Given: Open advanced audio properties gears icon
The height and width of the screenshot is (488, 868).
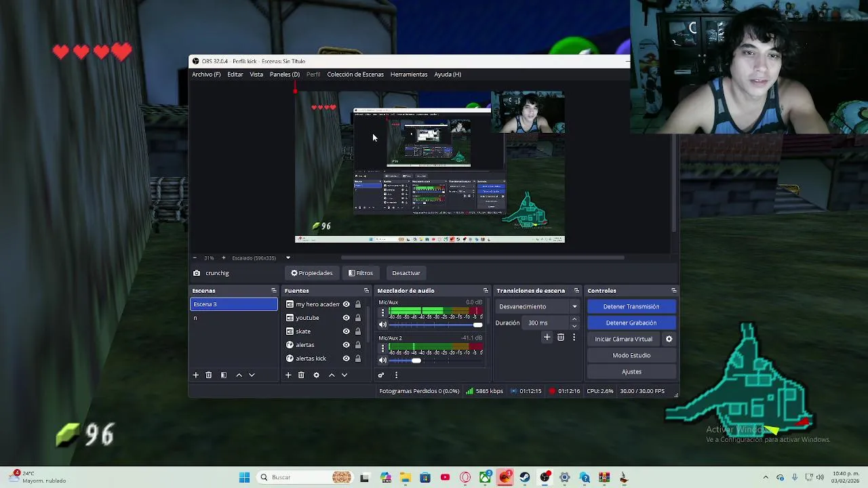Looking at the screenshot, I should tap(381, 375).
